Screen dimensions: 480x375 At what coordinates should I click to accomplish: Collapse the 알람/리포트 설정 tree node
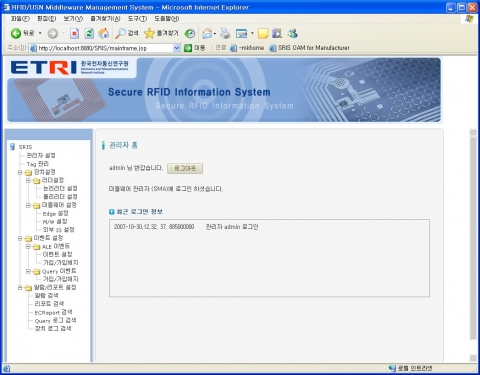(20, 287)
